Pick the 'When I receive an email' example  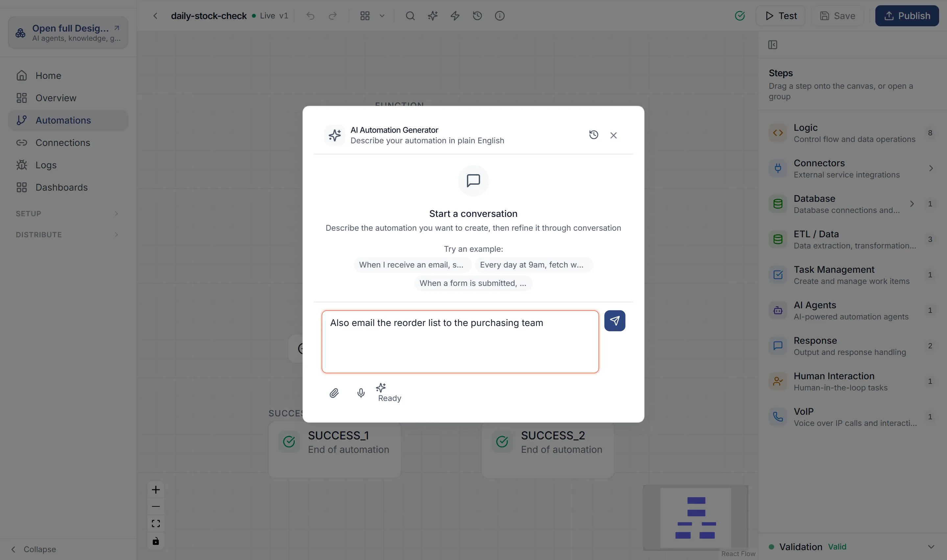(412, 265)
